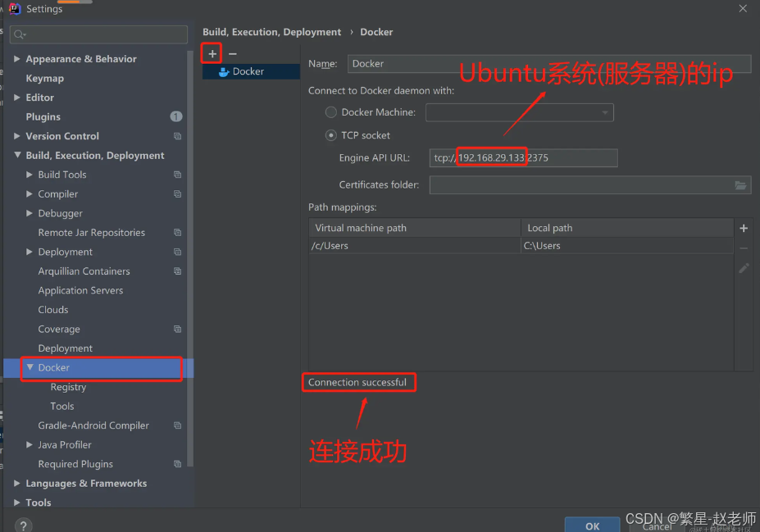Click the Local path column header
Image resolution: width=760 pixels, height=532 pixels.
(x=627, y=228)
